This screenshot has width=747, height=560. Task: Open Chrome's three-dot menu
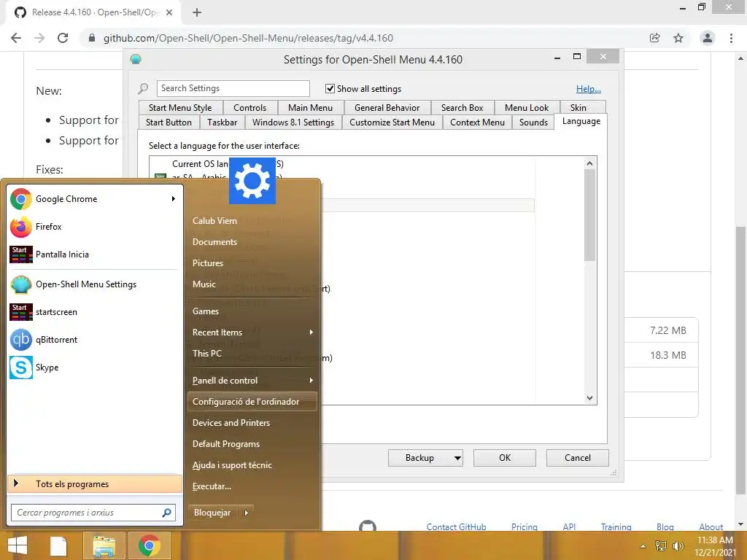click(731, 38)
